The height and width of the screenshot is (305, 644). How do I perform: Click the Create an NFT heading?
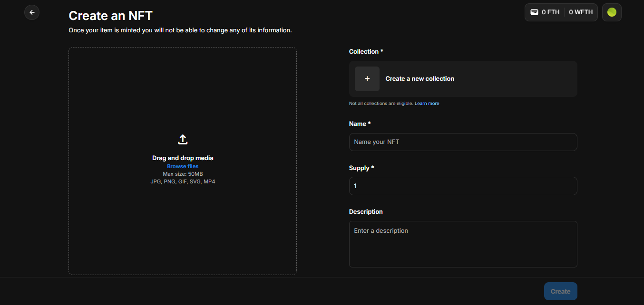[x=110, y=15]
